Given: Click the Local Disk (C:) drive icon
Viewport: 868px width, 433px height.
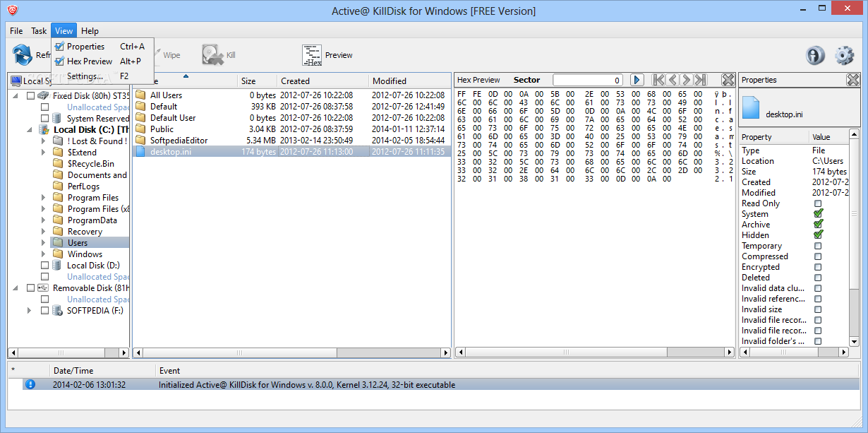Looking at the screenshot, I should [44, 129].
